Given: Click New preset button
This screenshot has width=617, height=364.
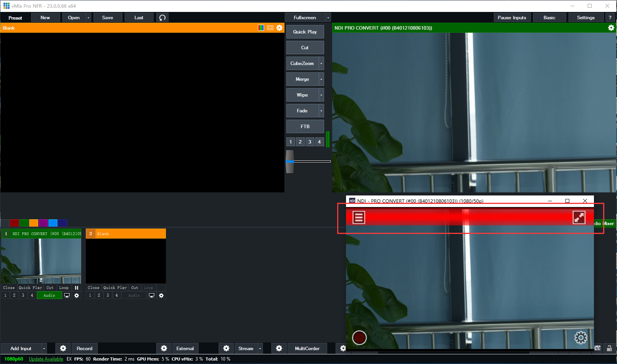Looking at the screenshot, I should pyautogui.click(x=45, y=18).
